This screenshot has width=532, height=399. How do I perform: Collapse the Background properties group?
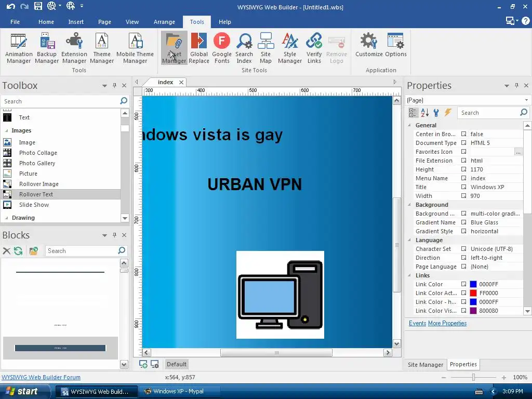[409, 205]
